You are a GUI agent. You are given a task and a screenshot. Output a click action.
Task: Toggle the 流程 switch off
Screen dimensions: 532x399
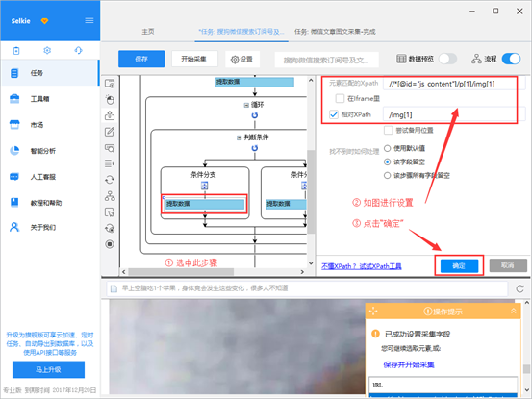point(511,59)
